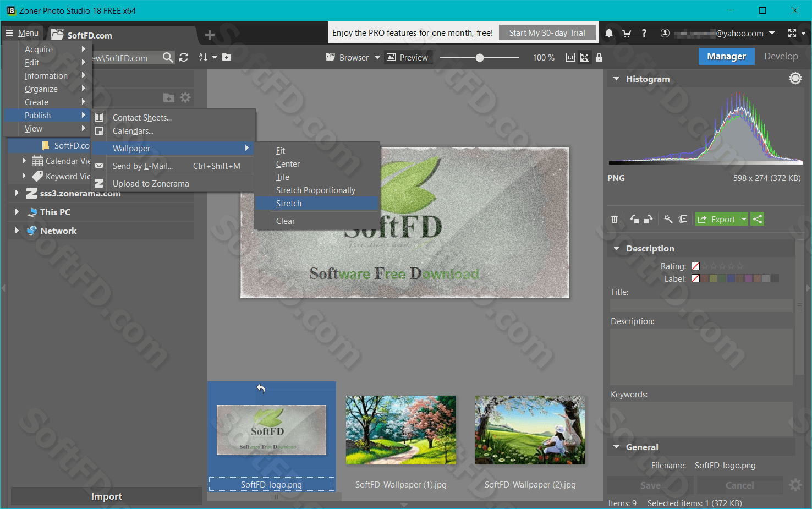Collapse the Description section

tap(616, 248)
